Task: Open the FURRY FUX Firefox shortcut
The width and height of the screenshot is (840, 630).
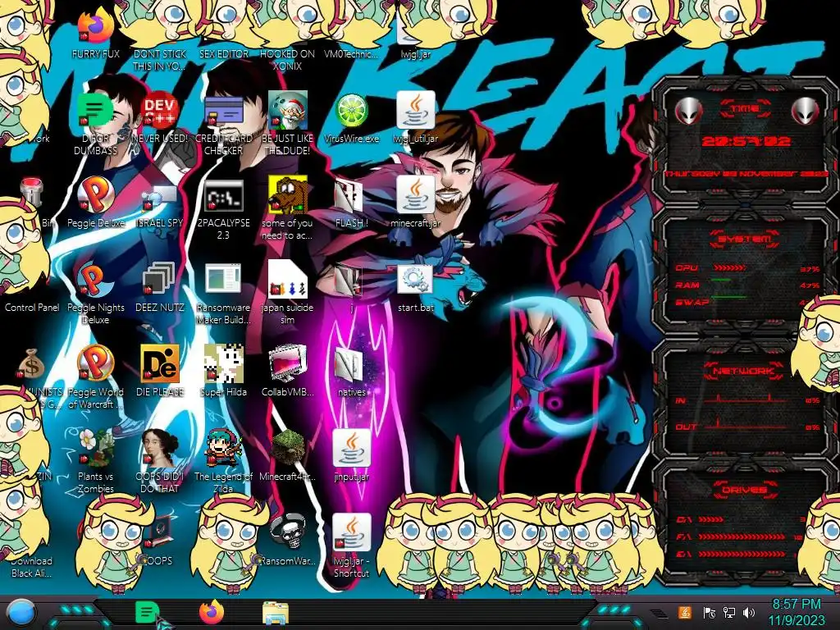Action: (95, 27)
